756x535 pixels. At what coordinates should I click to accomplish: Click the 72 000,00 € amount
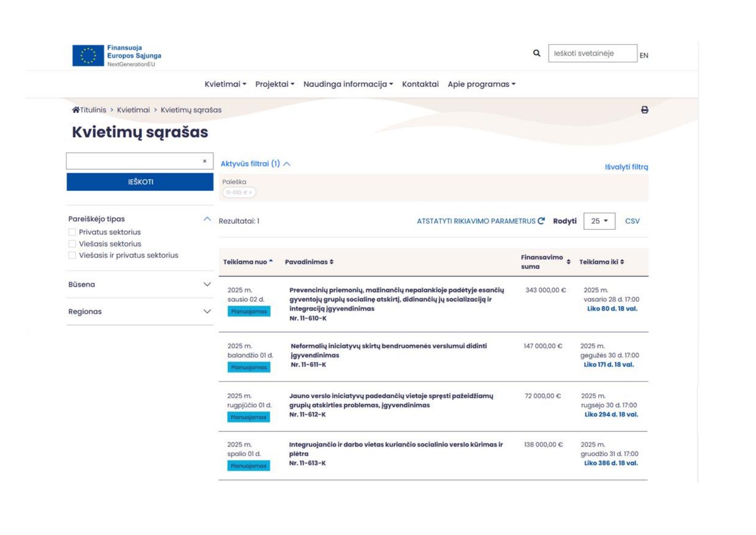tap(543, 396)
